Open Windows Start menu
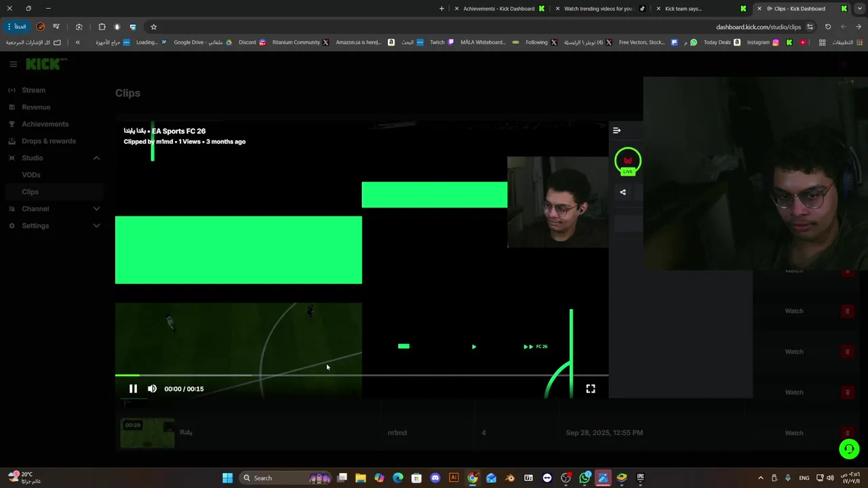The width and height of the screenshot is (868, 488). 227,478
